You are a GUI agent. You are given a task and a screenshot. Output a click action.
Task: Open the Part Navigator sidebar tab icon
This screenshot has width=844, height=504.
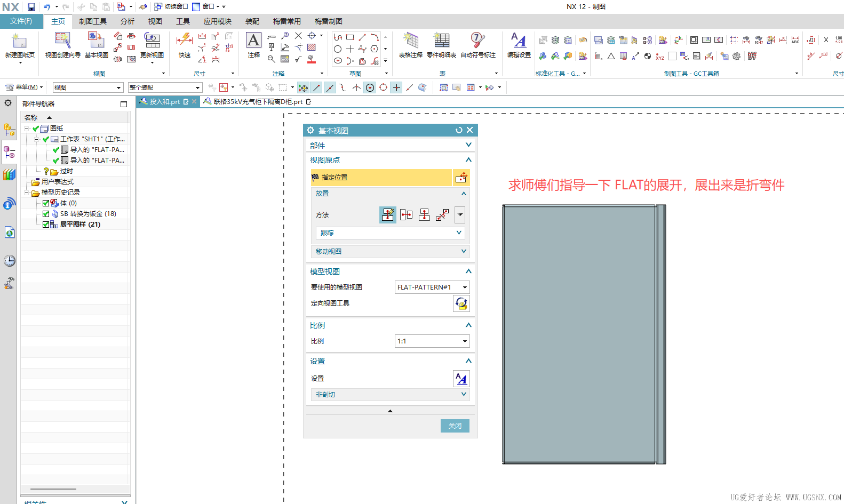(x=9, y=153)
